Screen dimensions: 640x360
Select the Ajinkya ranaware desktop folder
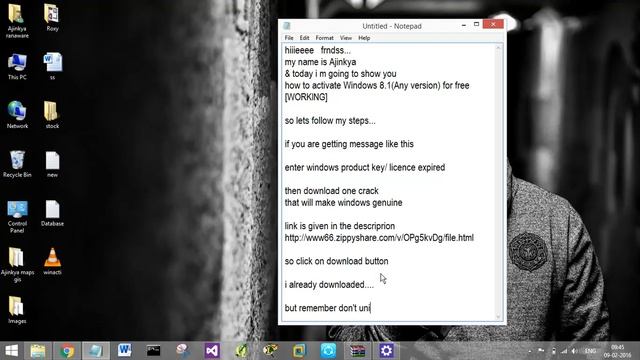17,21
